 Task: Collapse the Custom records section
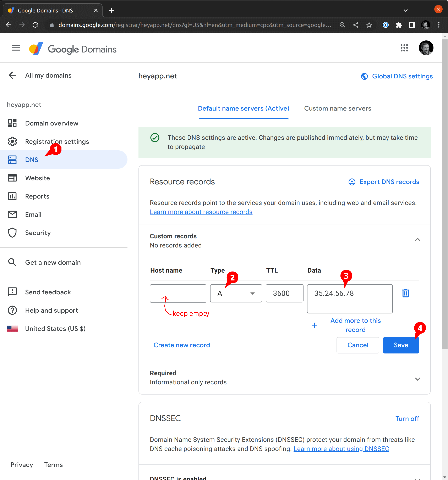pyautogui.click(x=417, y=240)
